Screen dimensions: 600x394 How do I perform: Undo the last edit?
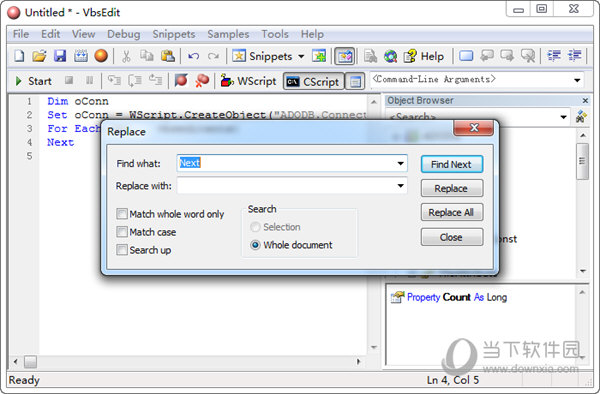193,56
